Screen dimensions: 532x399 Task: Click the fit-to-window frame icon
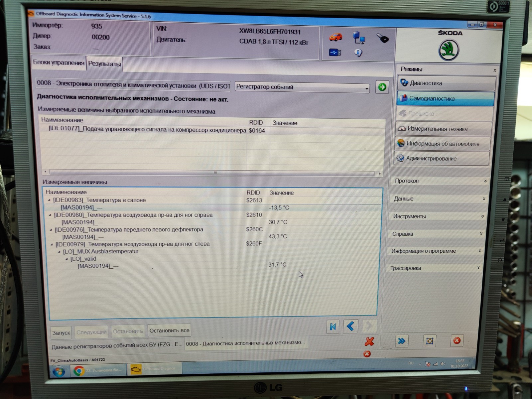click(430, 341)
